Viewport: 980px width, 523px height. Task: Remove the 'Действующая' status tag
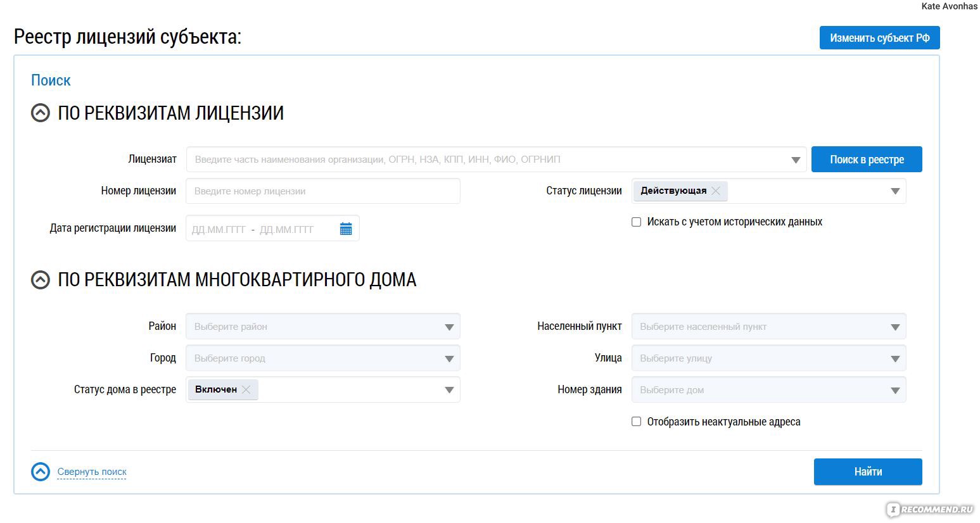point(716,191)
